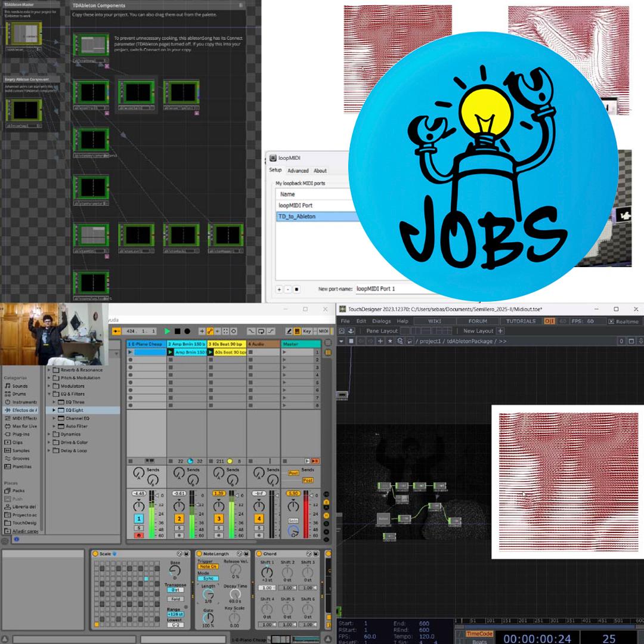Select the EQ Eight device row
Viewport: 644px width, 644px height.
[83, 410]
